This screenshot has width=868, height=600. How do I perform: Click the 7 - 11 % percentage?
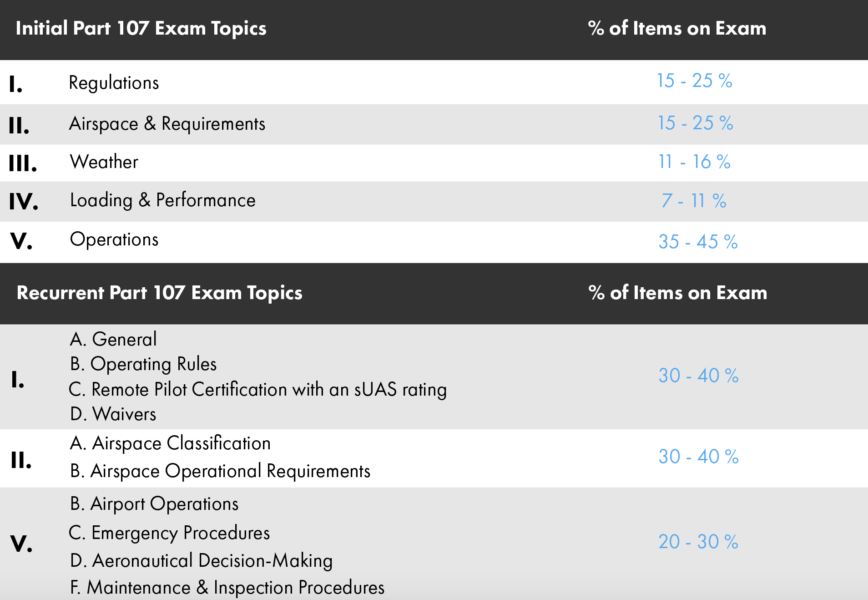694,201
